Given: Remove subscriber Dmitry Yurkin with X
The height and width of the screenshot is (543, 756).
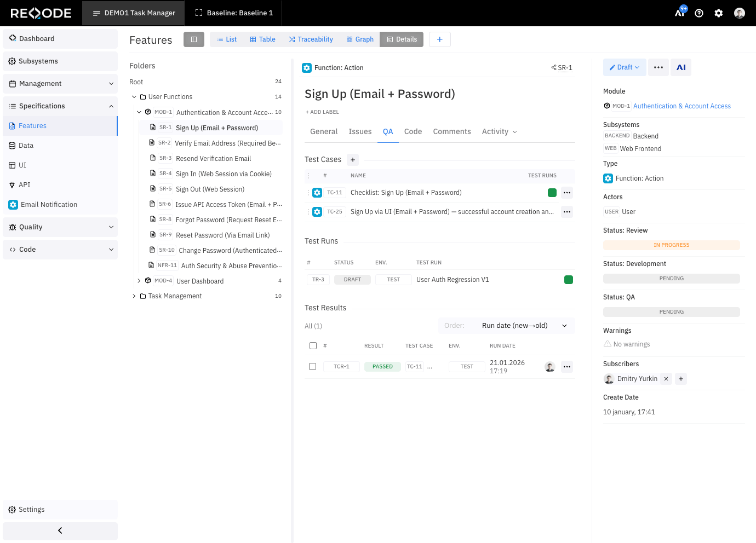Looking at the screenshot, I should 666,379.
